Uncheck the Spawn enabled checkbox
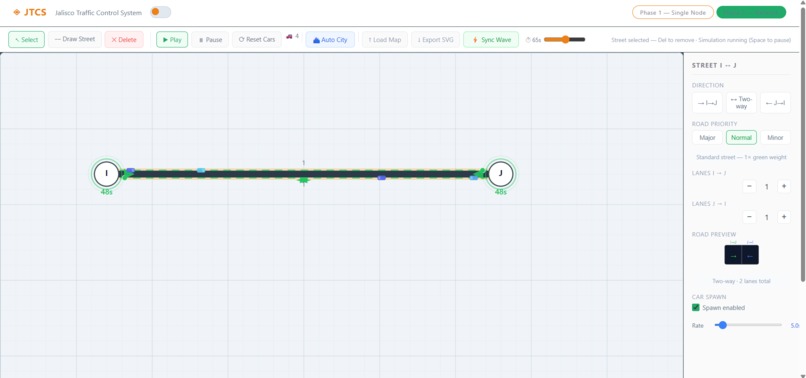 point(696,308)
